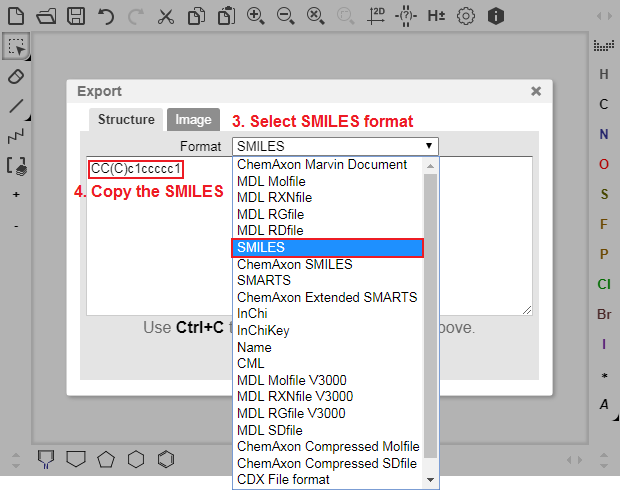Open the Format dropdown showing SMILES
Image resolution: width=620 pixels, height=490 pixels.
click(335, 146)
